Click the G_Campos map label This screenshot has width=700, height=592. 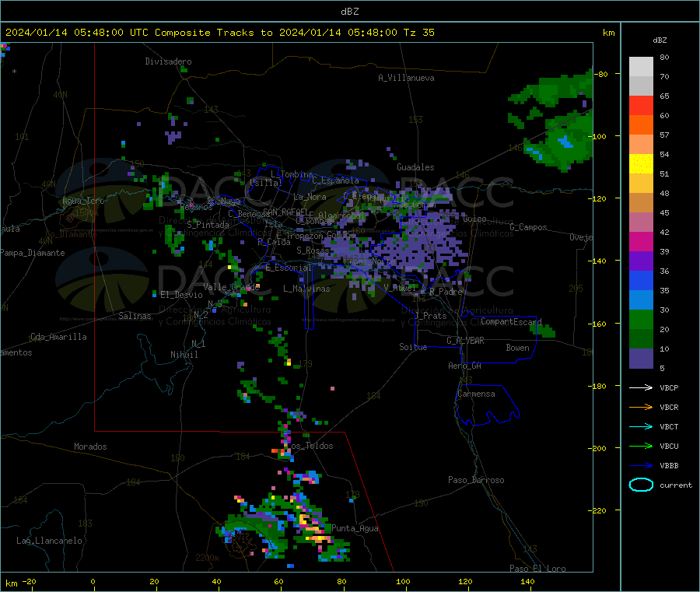tap(528, 227)
